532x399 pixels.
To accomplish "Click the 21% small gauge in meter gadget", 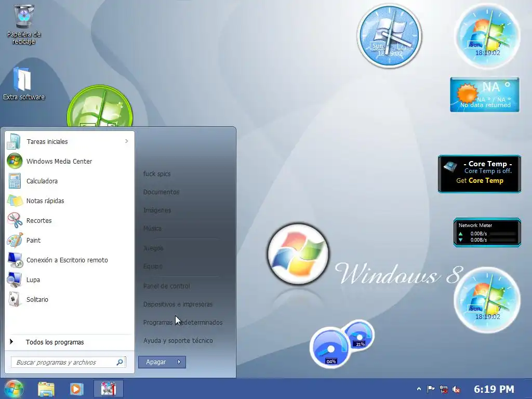I will point(360,336).
